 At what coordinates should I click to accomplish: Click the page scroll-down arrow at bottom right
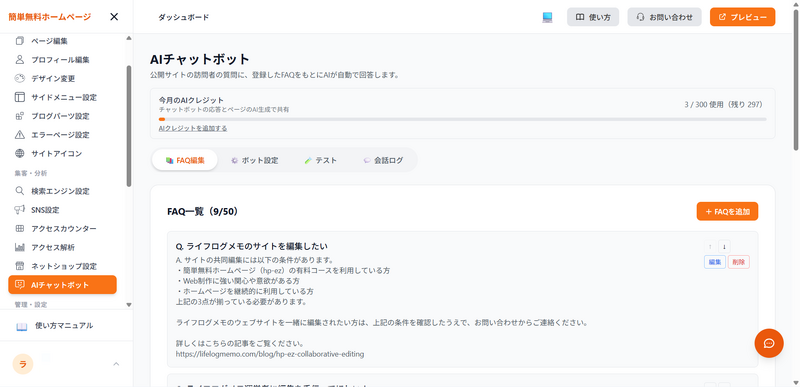(x=796, y=383)
